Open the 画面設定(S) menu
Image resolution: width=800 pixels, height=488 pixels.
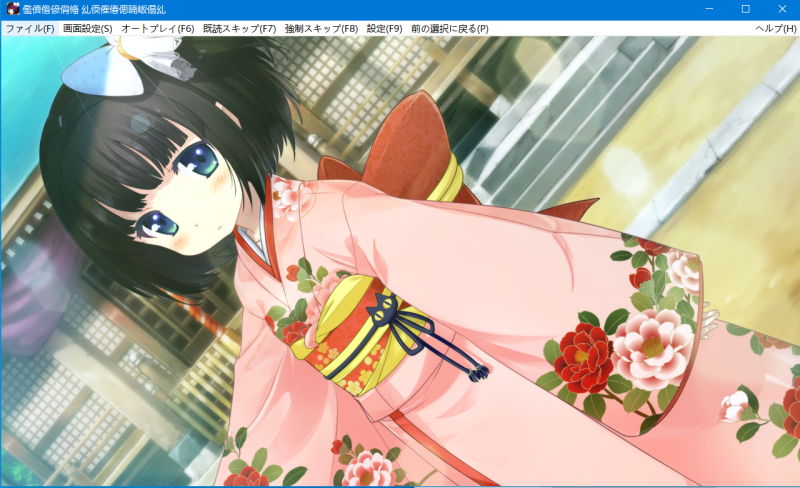coord(88,29)
